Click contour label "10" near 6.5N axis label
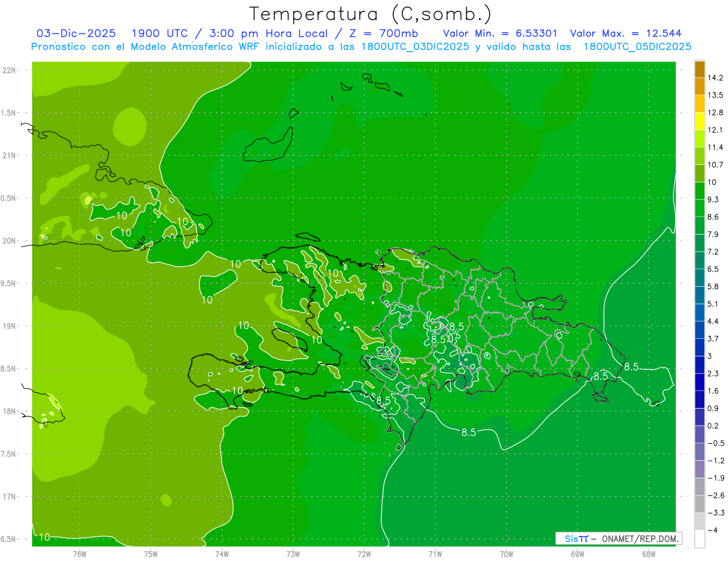Screen dimensions: 728x562 pos(45,537)
